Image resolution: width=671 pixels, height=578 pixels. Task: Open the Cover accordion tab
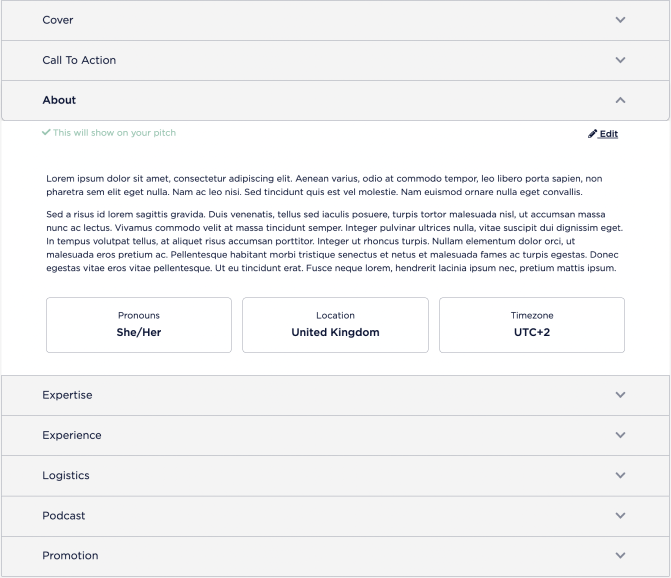pyautogui.click(x=58, y=20)
